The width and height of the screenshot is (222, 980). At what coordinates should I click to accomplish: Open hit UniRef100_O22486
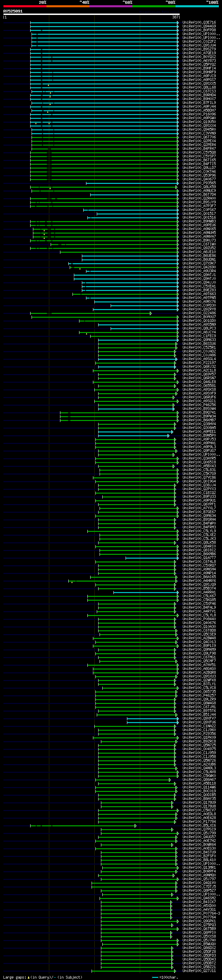point(199,313)
